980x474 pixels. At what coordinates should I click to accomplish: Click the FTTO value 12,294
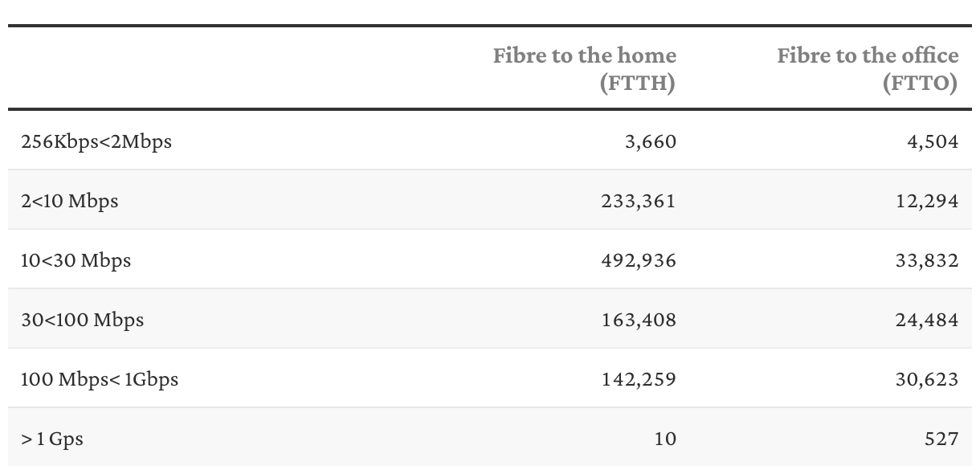(927, 201)
